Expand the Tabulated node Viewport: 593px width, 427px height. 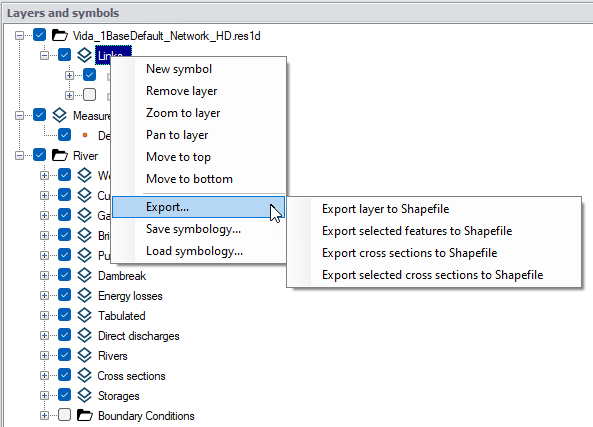coord(44,316)
